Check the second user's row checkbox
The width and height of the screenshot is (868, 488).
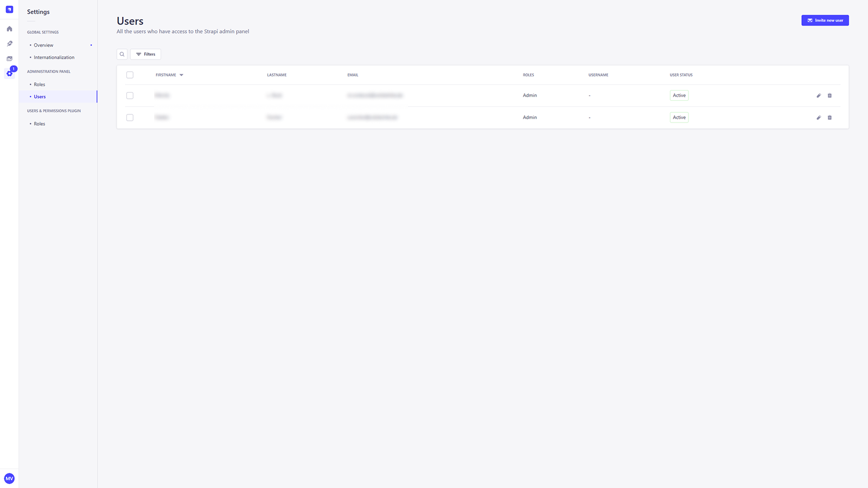(x=130, y=117)
